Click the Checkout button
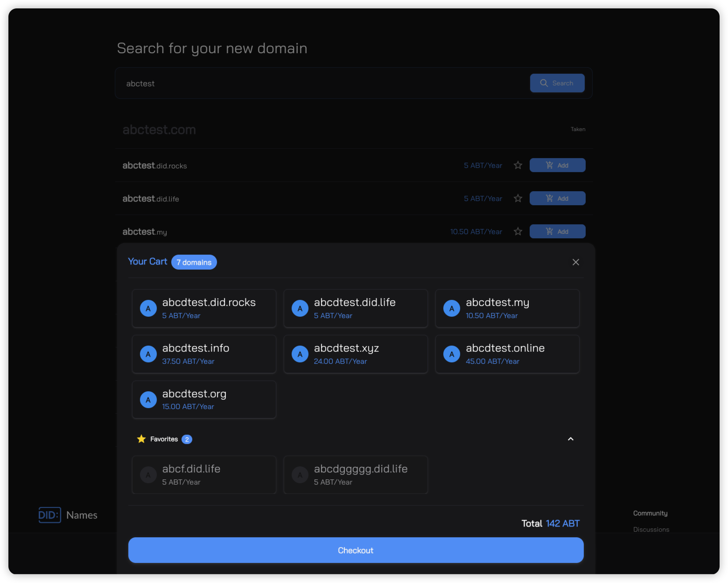 click(x=356, y=550)
